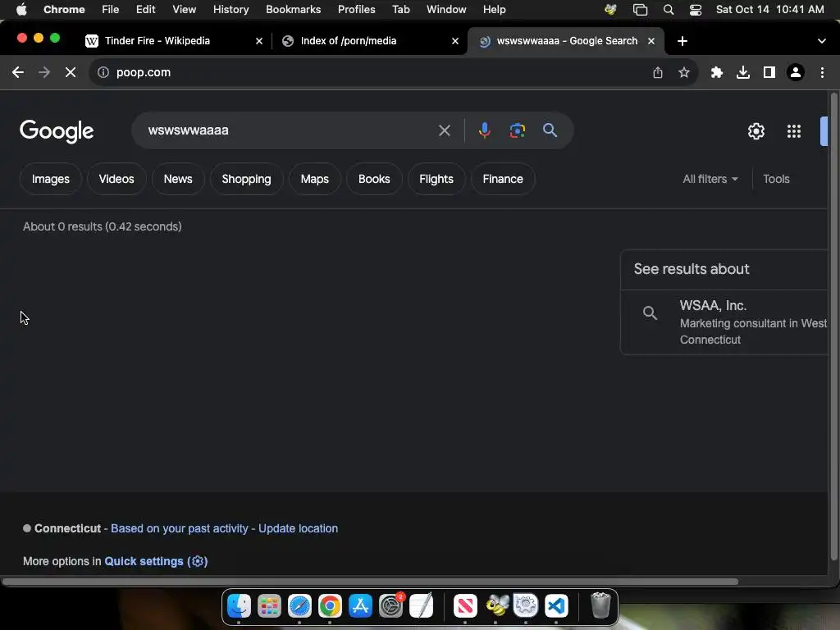Close the Tinder Fire Wikipedia tab
Viewport: 840px width, 630px height.
pos(259,41)
